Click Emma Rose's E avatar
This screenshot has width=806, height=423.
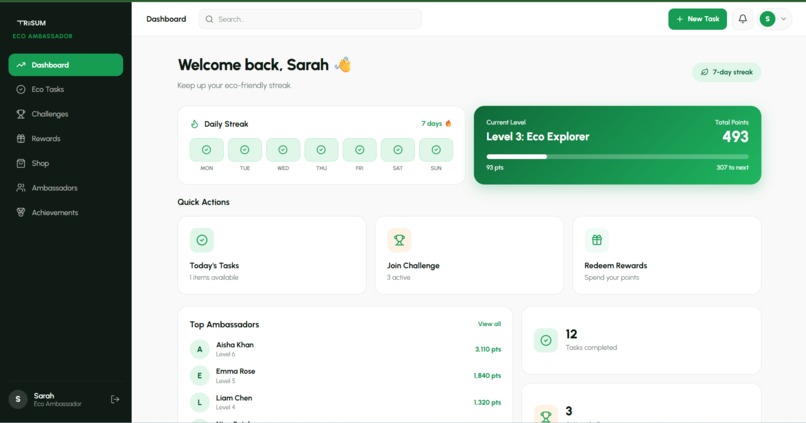[x=199, y=376]
